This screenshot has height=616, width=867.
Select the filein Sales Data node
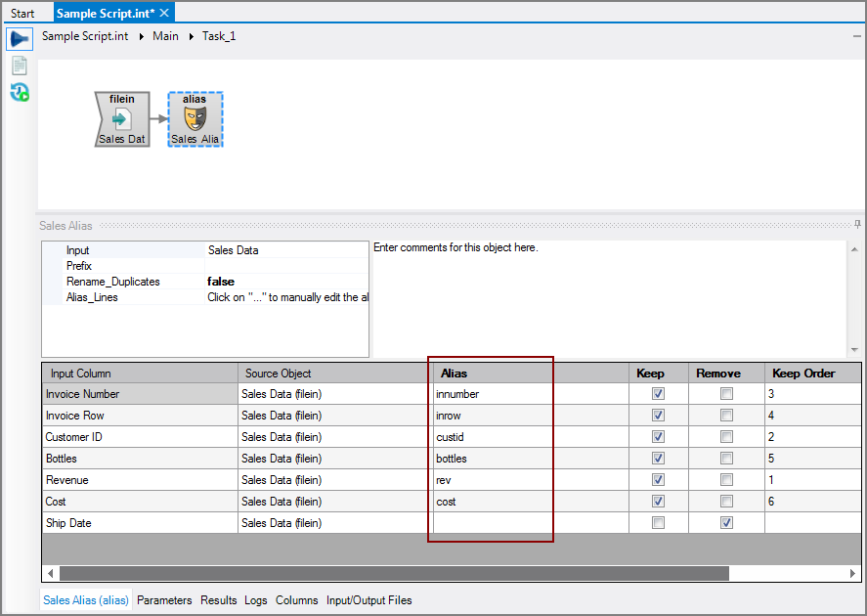point(122,119)
